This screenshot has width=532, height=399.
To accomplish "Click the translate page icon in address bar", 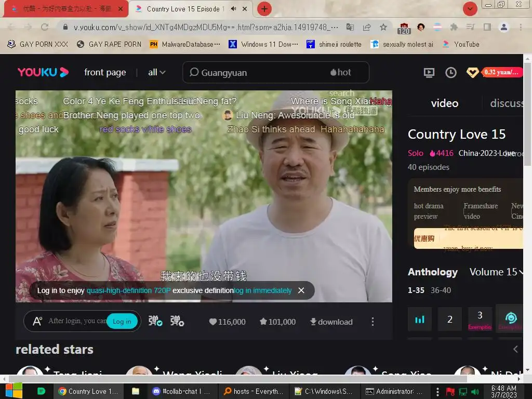I will [350, 27].
